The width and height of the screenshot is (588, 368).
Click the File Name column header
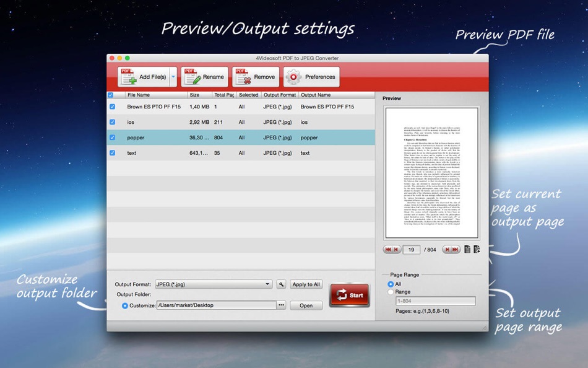click(x=155, y=95)
